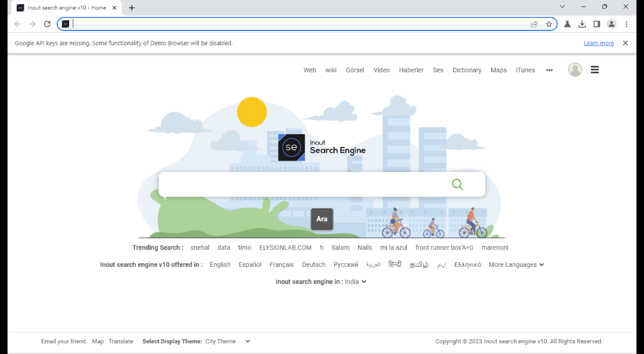This screenshot has width=644, height=354.
Task: Click trending search mi la azul
Action: (x=394, y=248)
